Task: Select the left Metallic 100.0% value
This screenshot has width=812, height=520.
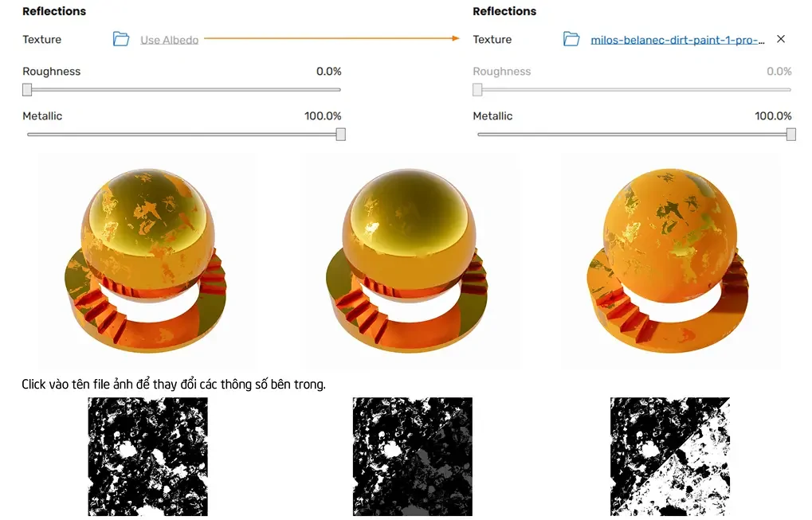Action: [323, 116]
